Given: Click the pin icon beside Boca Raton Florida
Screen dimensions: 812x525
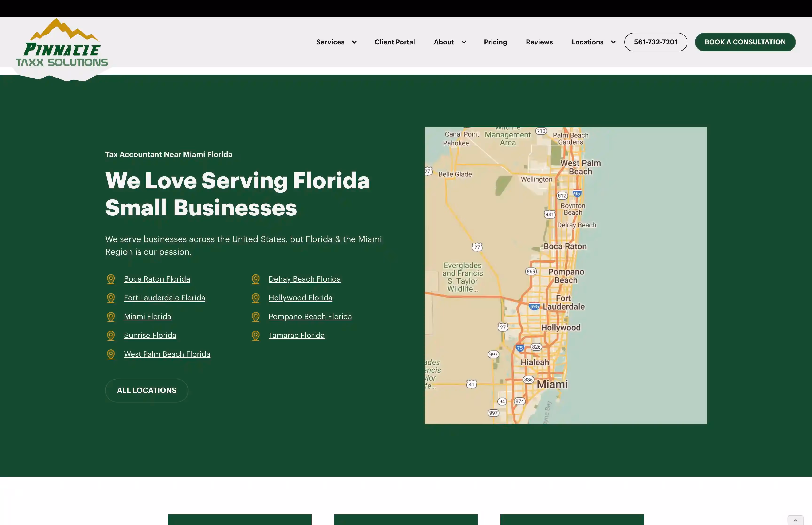Looking at the screenshot, I should tap(111, 279).
